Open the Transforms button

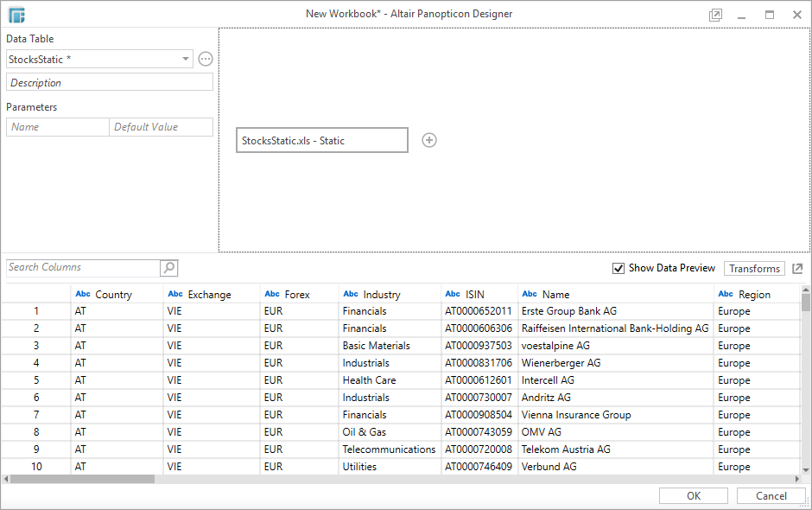tap(754, 269)
